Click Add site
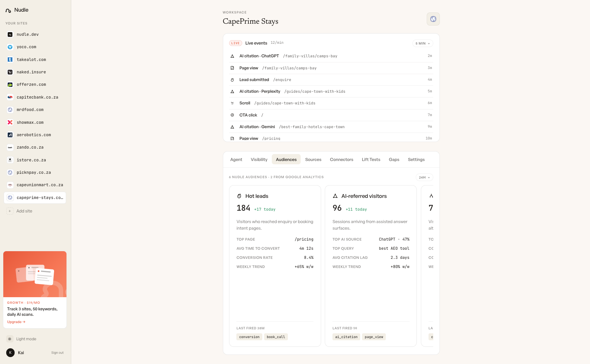Screen dimensions: 590x364 pos(24,211)
